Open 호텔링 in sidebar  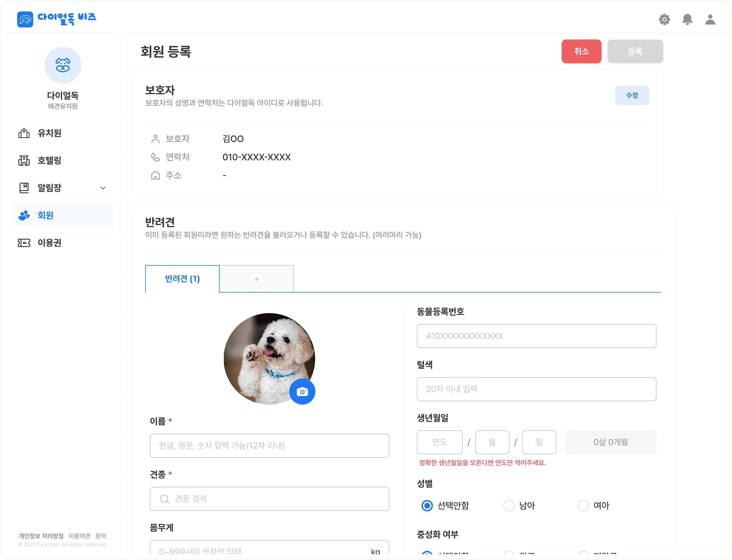coord(49,160)
